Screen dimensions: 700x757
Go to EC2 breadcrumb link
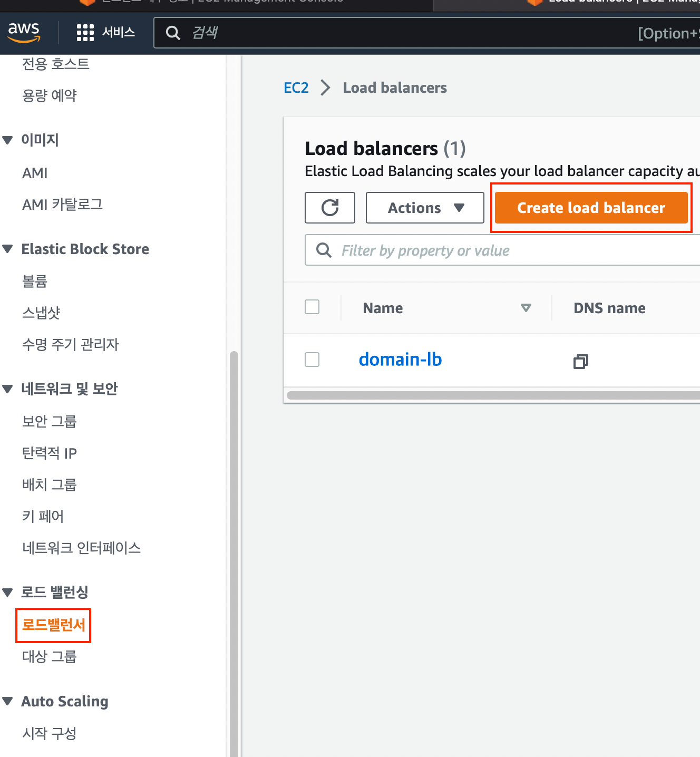(x=296, y=88)
